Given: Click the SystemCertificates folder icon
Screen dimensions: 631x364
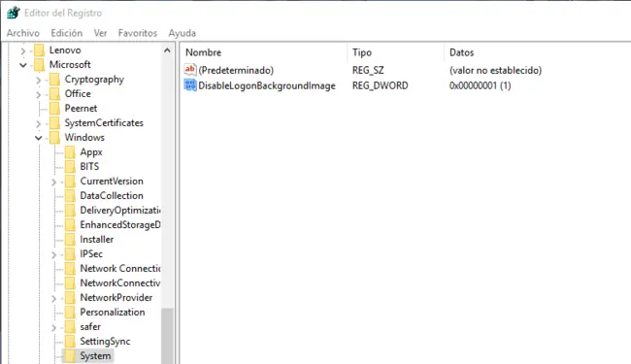Looking at the screenshot, I should coord(54,122).
